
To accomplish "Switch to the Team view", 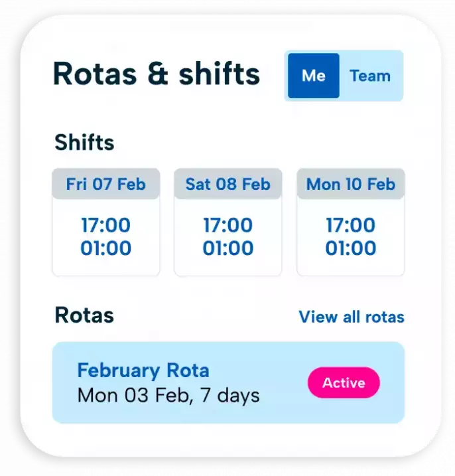I will pyautogui.click(x=370, y=76).
